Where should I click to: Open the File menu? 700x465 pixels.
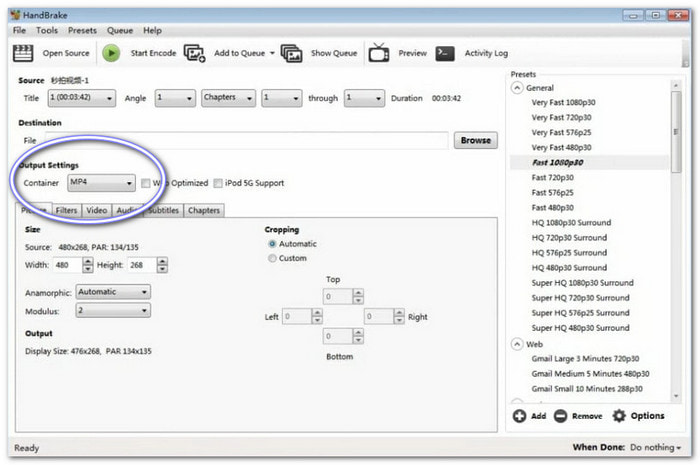point(19,30)
